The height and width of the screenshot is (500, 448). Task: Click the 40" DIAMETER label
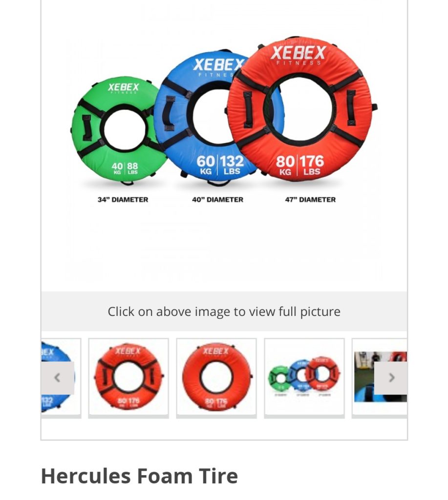click(x=217, y=200)
